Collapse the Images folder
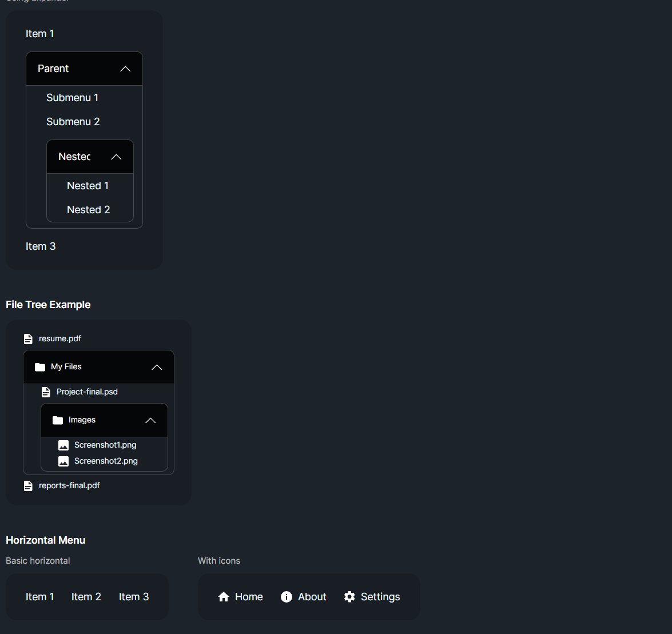672x634 pixels. click(x=150, y=420)
